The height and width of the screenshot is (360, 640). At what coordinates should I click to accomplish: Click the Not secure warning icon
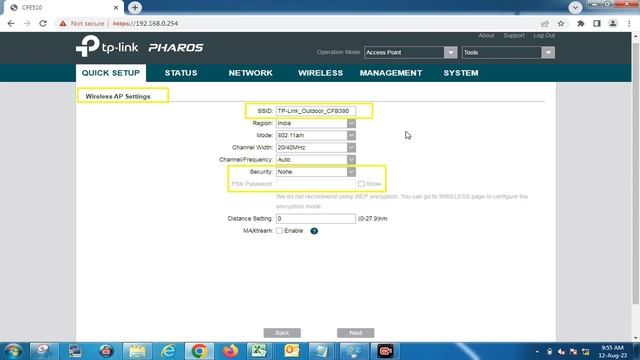63,24
